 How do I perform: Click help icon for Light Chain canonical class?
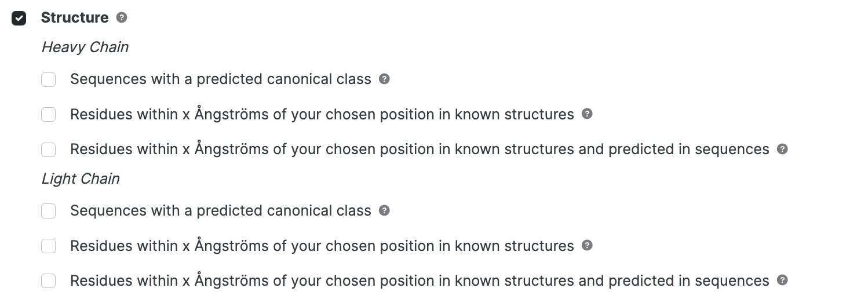tap(384, 210)
